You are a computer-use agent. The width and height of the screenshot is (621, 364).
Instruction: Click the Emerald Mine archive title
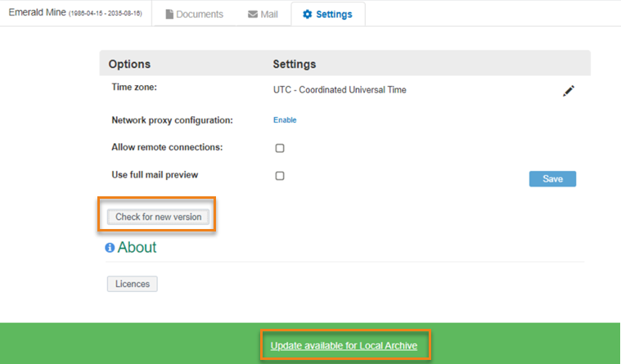point(38,12)
